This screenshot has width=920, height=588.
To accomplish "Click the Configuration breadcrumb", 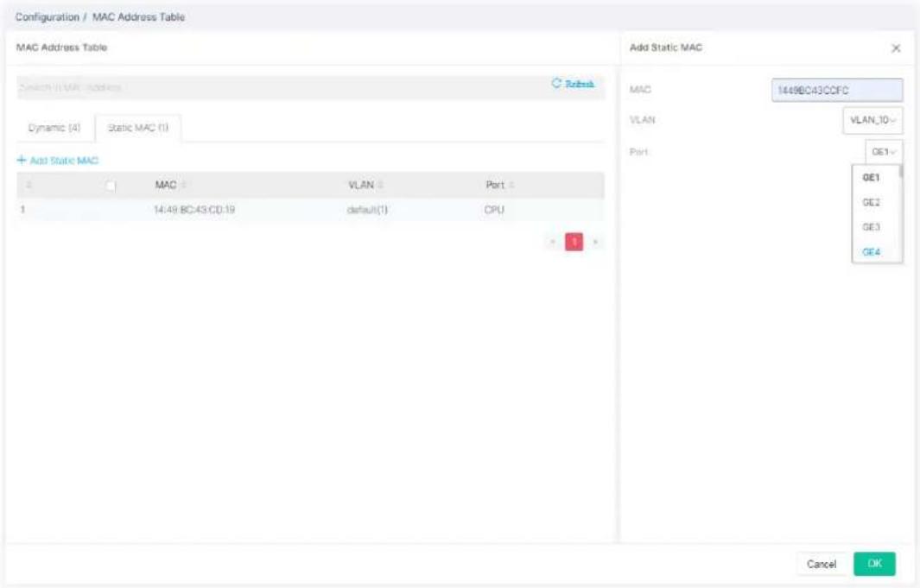I will point(47,17).
